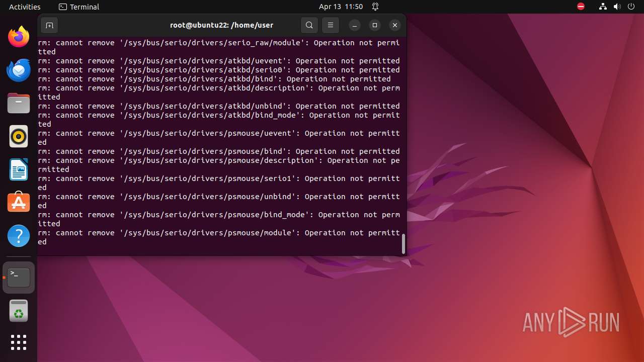The width and height of the screenshot is (644, 362).
Task: Click the line mentioning psmouse/unbind
Action: pyautogui.click(x=219, y=201)
